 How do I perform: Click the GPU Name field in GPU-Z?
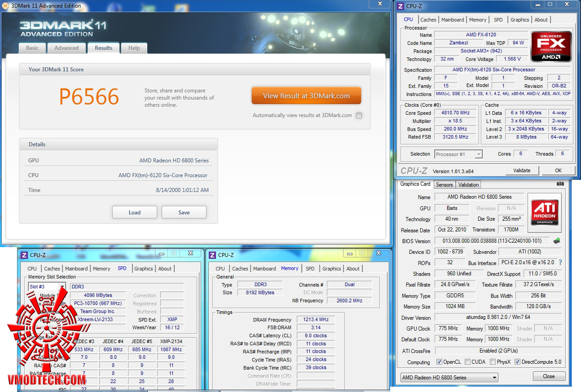[480, 197]
